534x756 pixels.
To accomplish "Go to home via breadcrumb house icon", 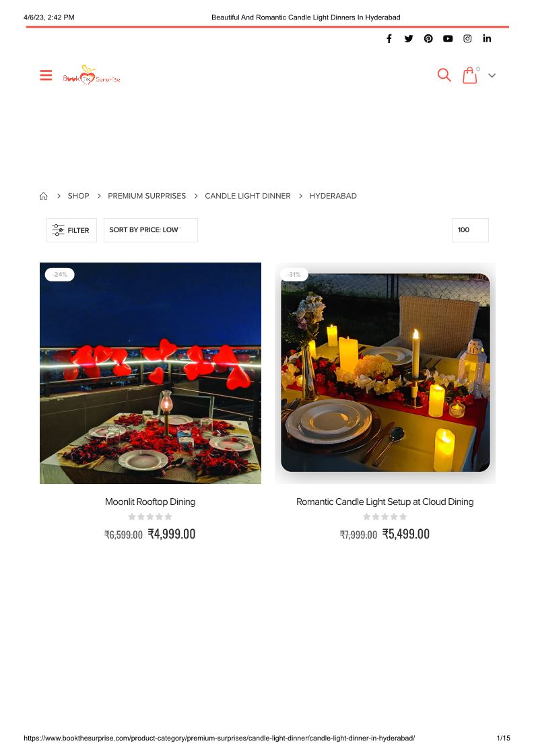I will tap(43, 196).
